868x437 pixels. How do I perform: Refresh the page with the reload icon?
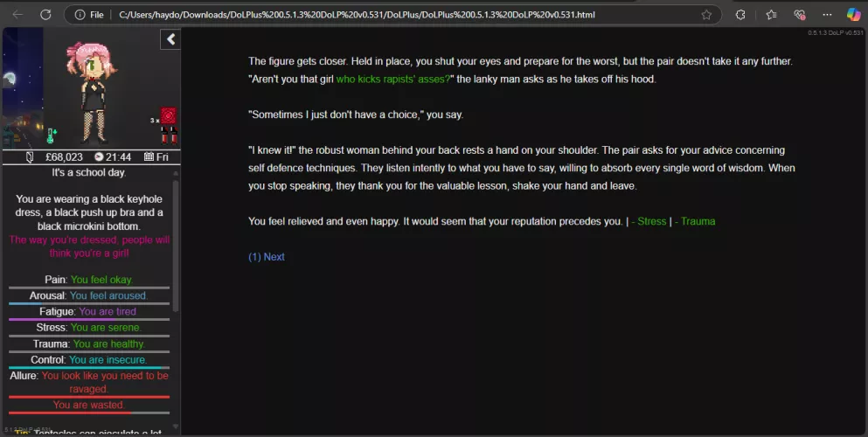pos(45,15)
